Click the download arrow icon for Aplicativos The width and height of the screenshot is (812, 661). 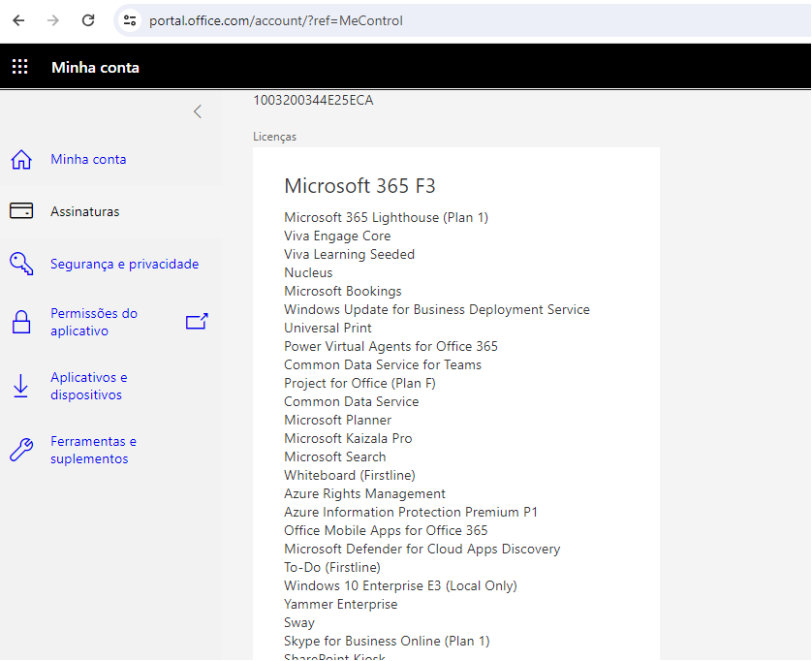(x=20, y=386)
